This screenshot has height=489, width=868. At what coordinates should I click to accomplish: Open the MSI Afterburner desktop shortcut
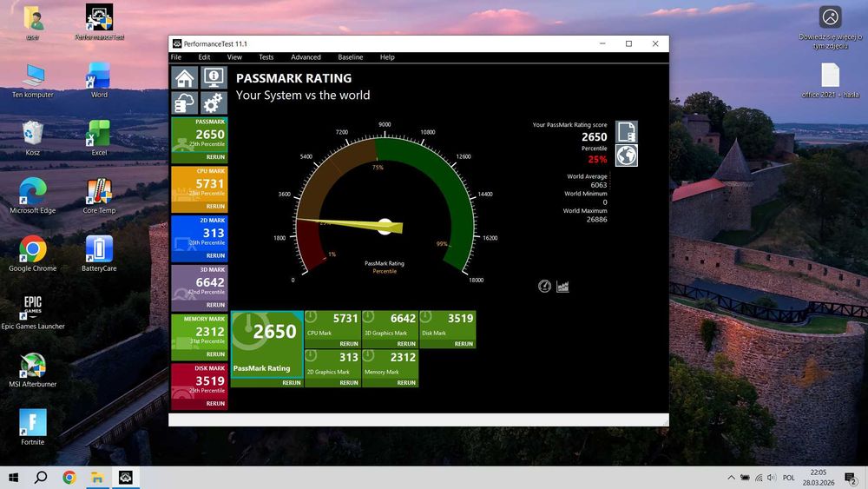click(33, 369)
